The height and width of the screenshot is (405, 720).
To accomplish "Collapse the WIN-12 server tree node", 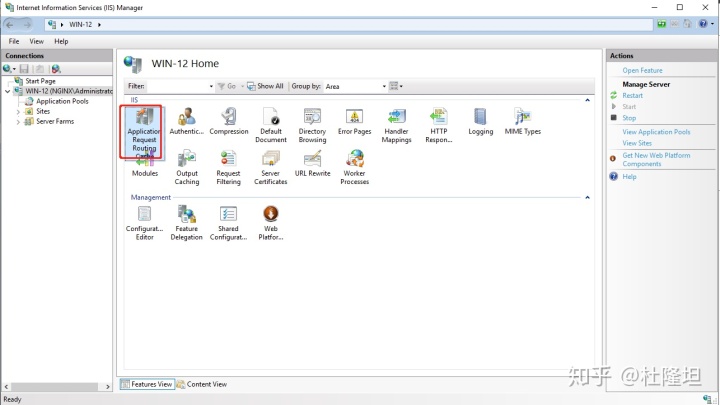I will pyautogui.click(x=7, y=91).
